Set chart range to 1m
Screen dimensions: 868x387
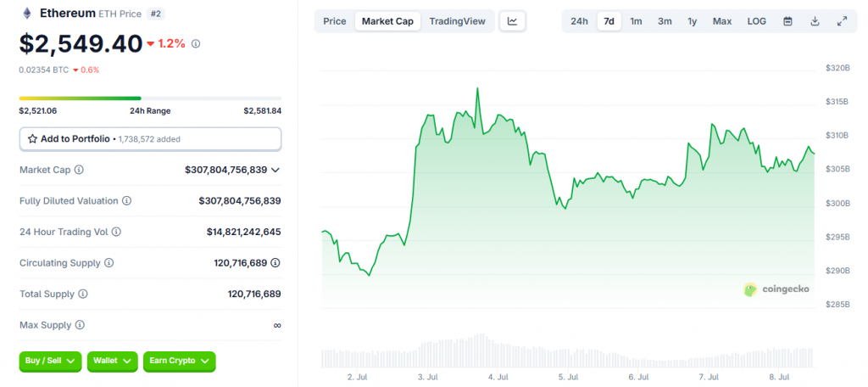point(636,21)
